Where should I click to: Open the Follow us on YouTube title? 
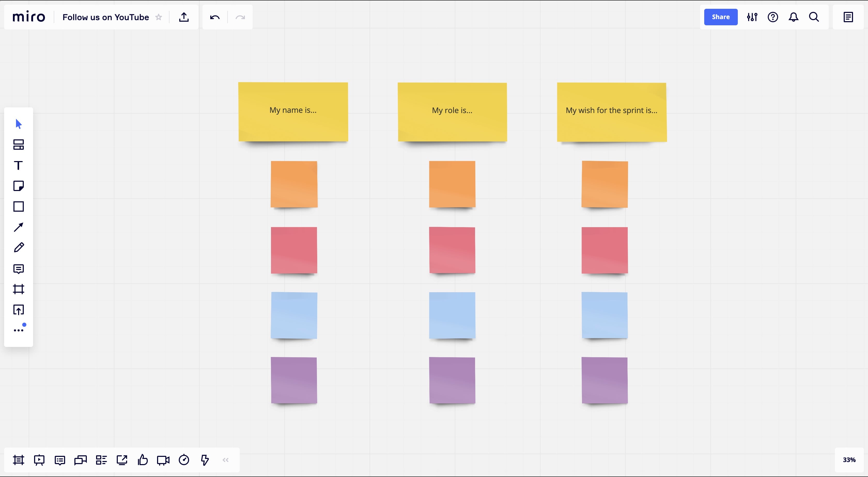coord(106,17)
